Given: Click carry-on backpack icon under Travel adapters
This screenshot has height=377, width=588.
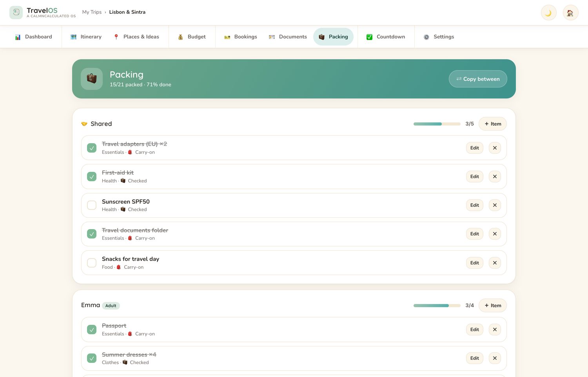Looking at the screenshot, I should tap(130, 152).
